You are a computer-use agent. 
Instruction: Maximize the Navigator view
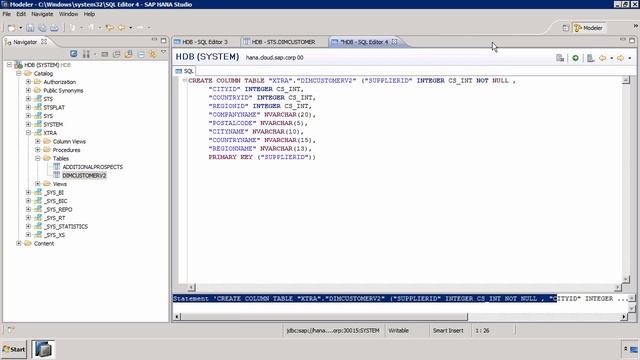pyautogui.click(x=163, y=40)
